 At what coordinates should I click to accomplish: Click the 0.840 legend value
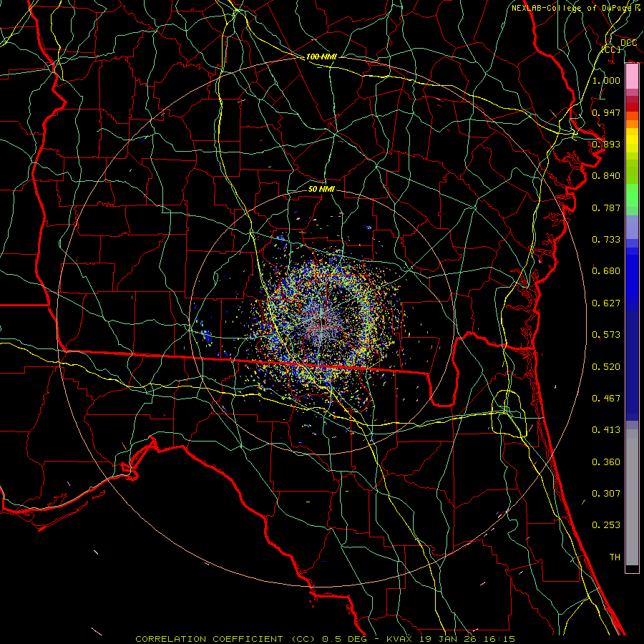pos(606,176)
